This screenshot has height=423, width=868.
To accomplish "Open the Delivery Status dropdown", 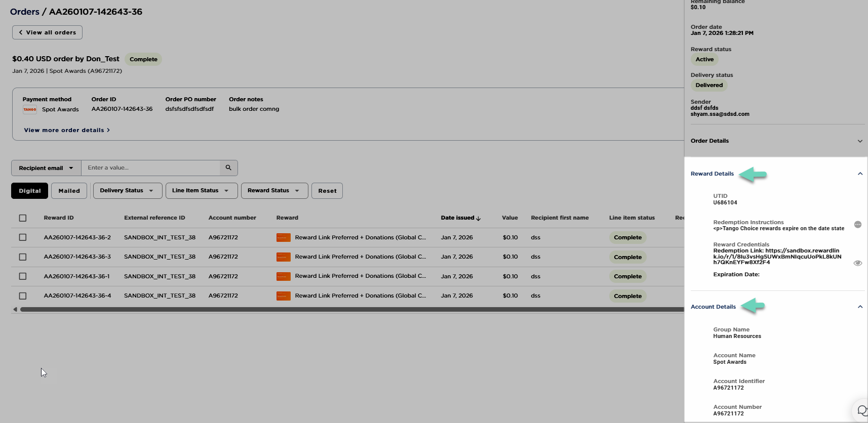I will click(127, 191).
